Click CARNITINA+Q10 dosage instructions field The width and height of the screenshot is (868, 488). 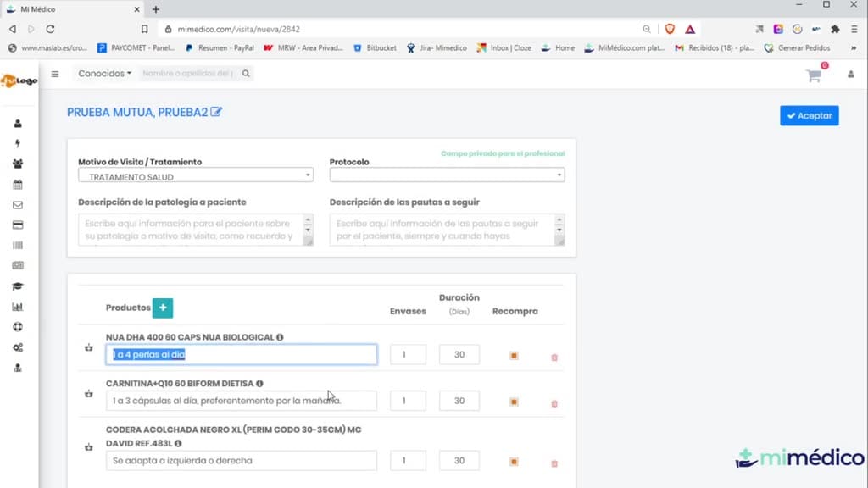point(242,401)
